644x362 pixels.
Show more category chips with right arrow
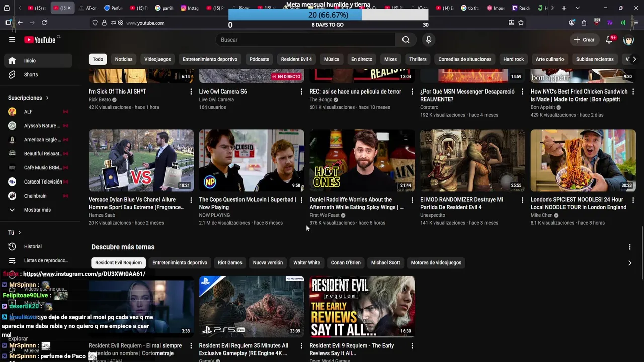click(x=634, y=59)
